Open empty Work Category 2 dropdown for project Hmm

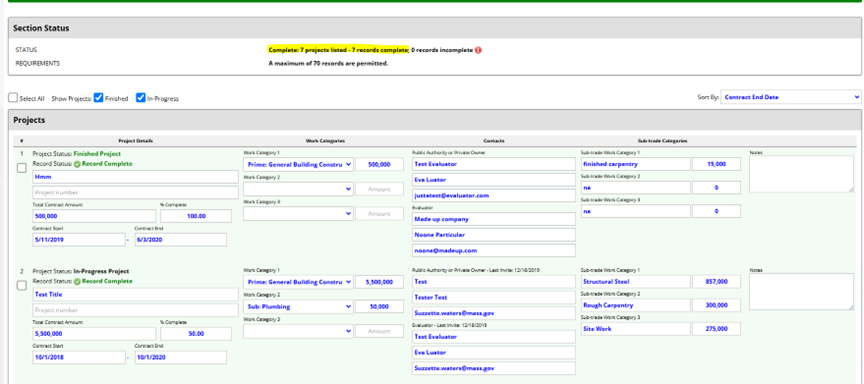click(298, 189)
